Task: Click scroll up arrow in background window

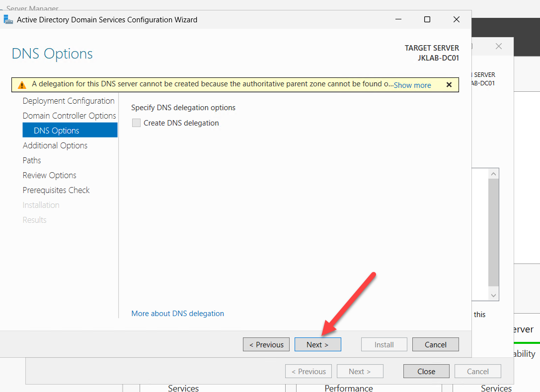Action: (x=493, y=174)
